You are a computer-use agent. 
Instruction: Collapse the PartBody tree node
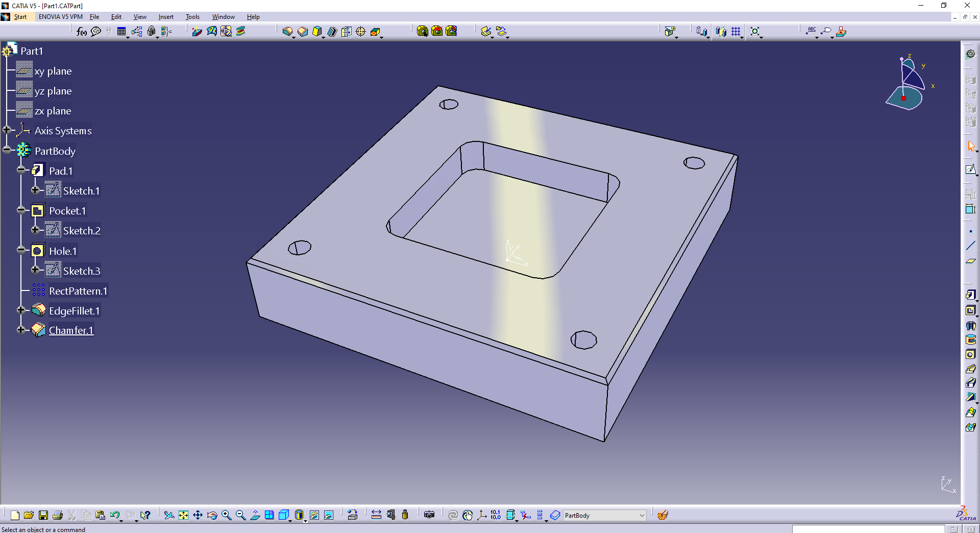pyautogui.click(x=7, y=150)
